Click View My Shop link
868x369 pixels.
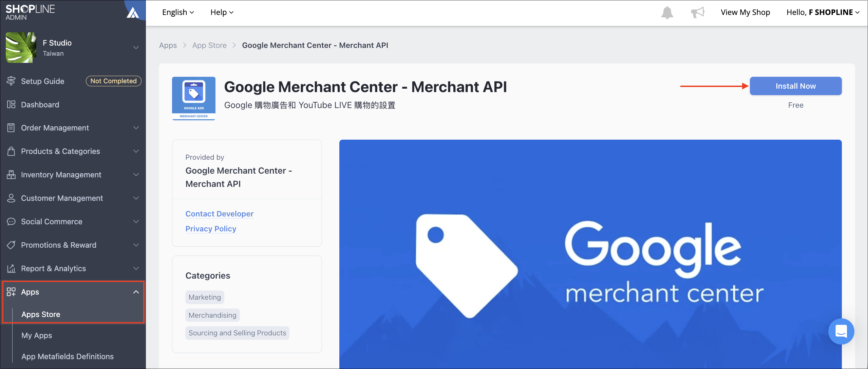coord(745,13)
